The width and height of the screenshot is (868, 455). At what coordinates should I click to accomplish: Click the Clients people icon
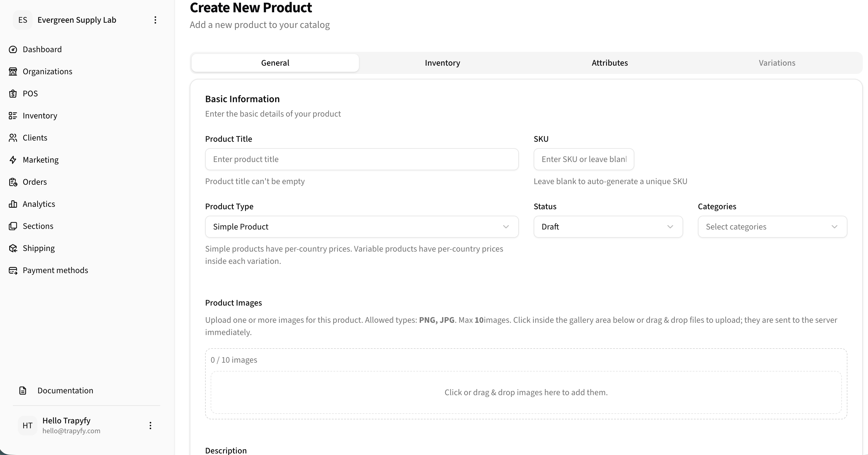click(x=13, y=138)
